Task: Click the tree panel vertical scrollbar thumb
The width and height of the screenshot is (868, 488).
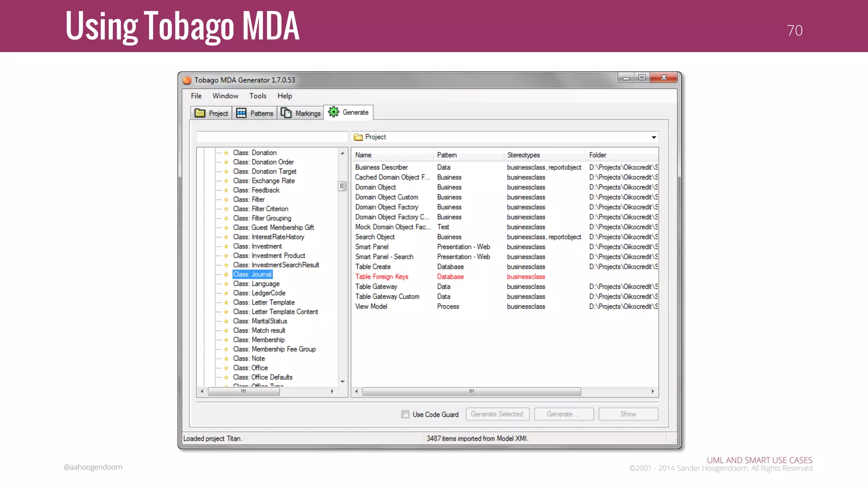Action: click(342, 186)
